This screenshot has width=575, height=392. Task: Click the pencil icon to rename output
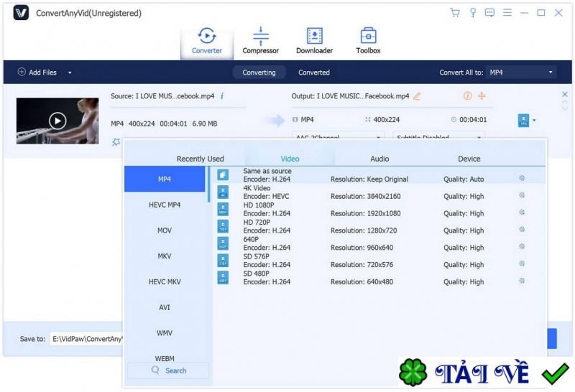[417, 96]
